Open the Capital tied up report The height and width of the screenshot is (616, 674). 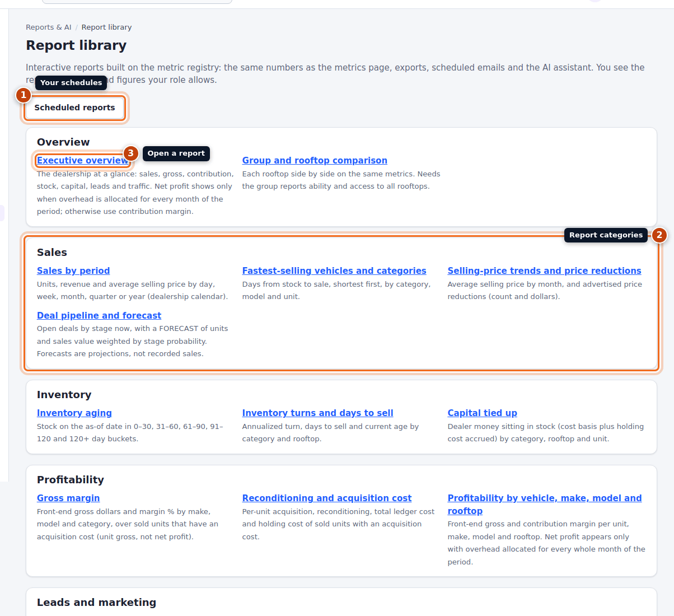(482, 413)
